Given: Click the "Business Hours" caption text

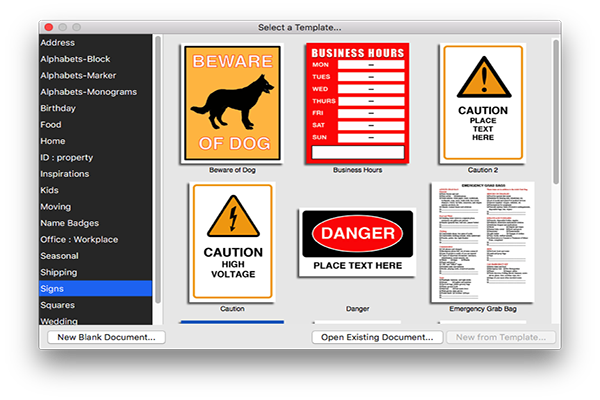Looking at the screenshot, I should [357, 170].
